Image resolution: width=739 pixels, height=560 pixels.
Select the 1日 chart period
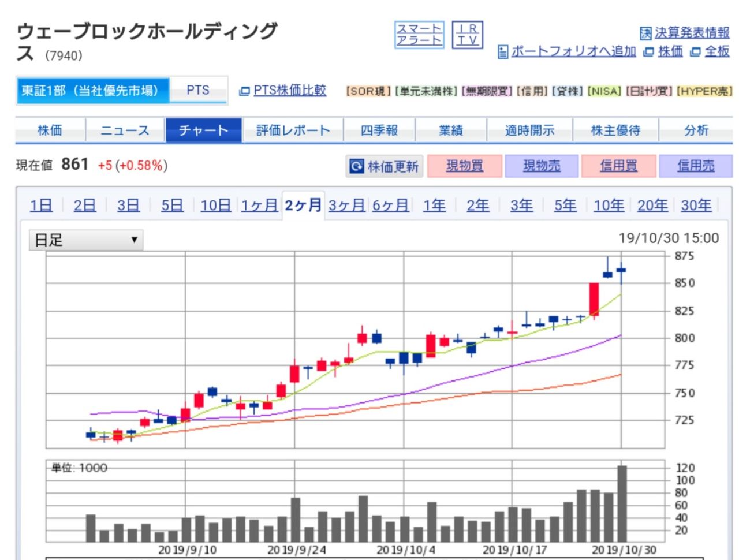click(x=41, y=206)
